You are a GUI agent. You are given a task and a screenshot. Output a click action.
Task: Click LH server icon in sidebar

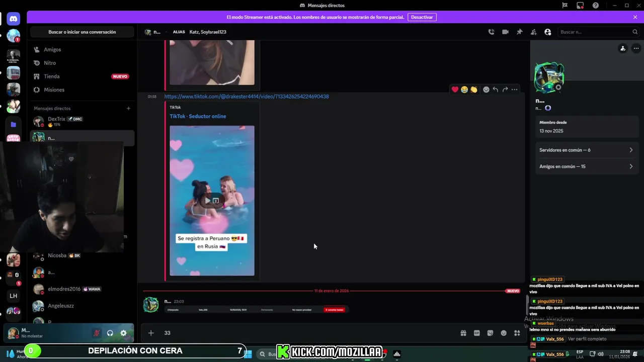tap(14, 296)
